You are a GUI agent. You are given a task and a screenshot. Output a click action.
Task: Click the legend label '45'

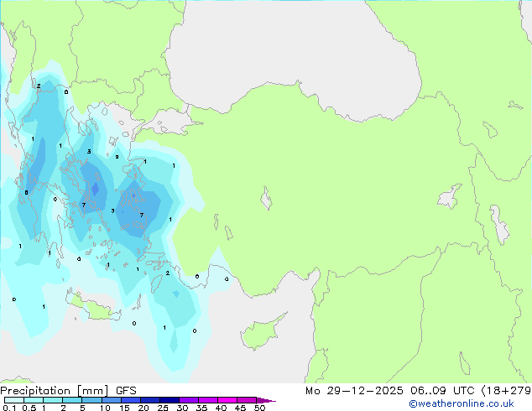click(x=240, y=408)
